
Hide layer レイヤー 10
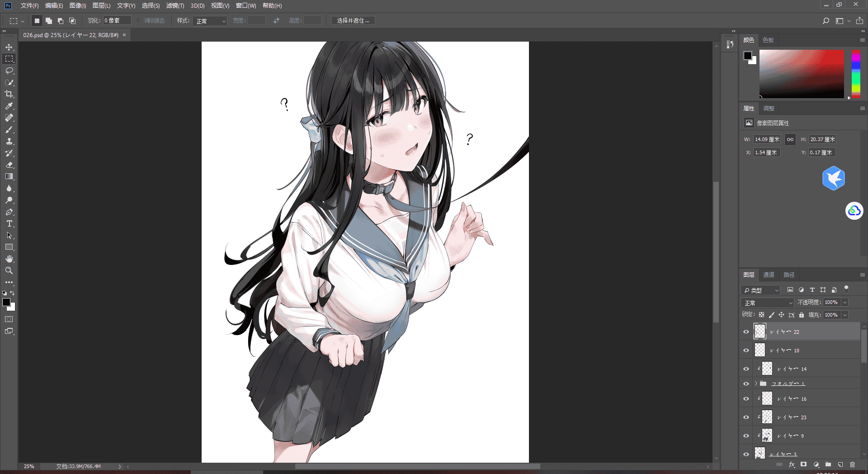point(746,351)
